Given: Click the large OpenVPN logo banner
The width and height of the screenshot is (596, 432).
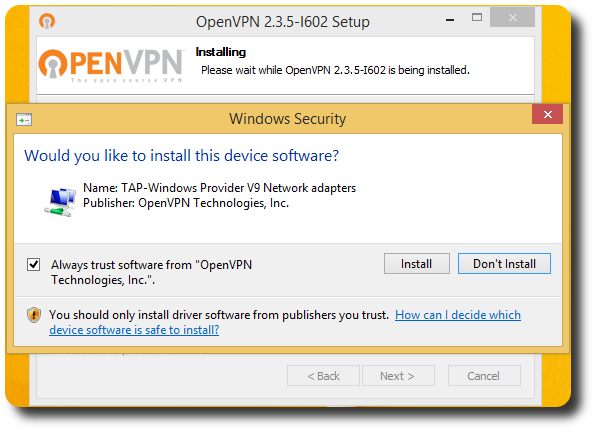Looking at the screenshot, I should click(x=111, y=65).
